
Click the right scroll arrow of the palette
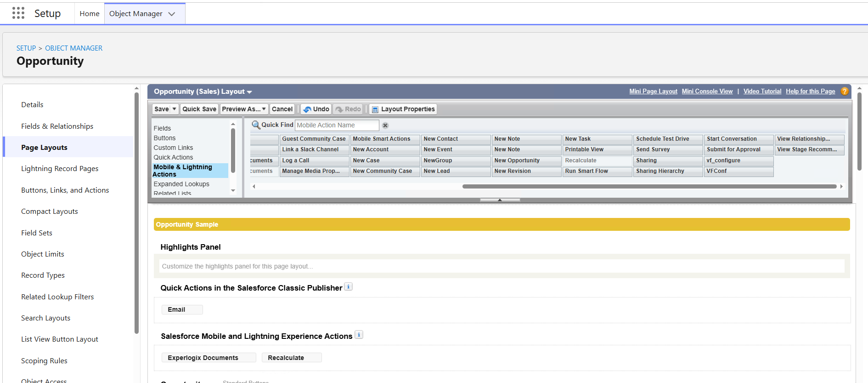click(841, 186)
